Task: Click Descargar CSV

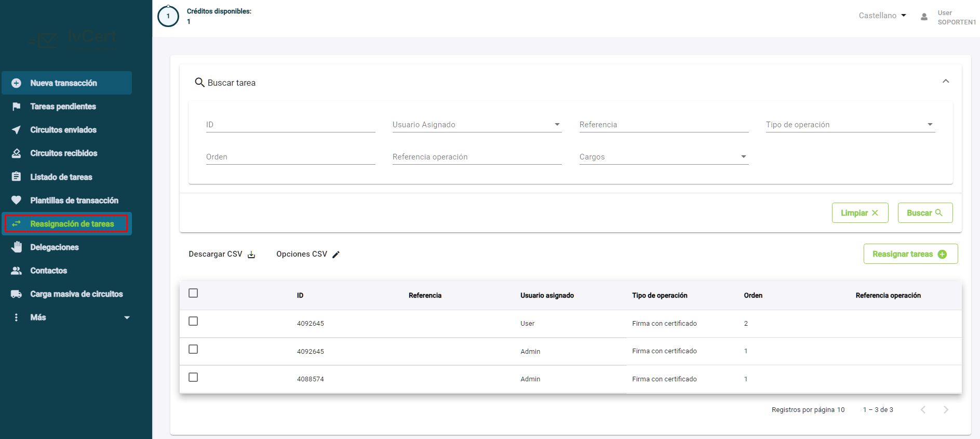Action: coord(222,255)
